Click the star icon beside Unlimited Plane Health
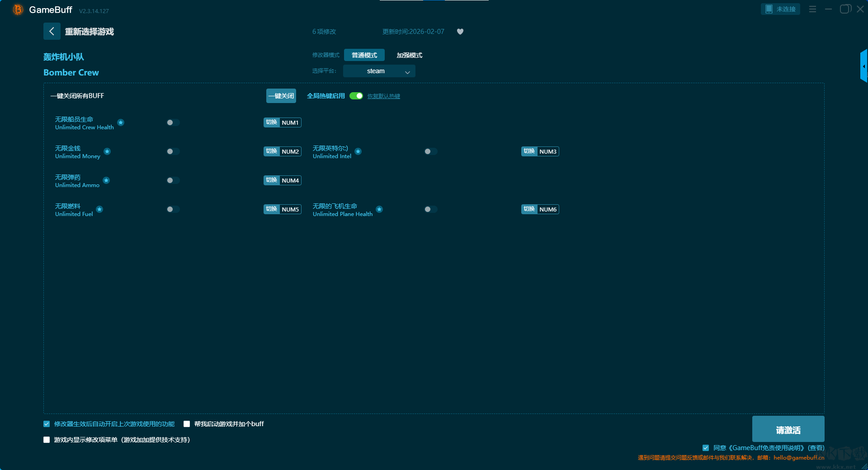Screen dimensions: 868x470 (x=379, y=209)
